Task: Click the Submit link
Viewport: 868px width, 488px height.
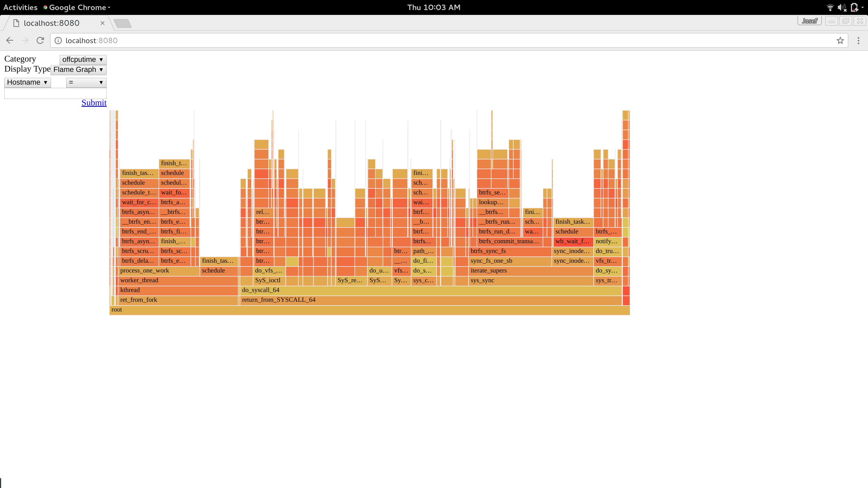Action: (94, 103)
